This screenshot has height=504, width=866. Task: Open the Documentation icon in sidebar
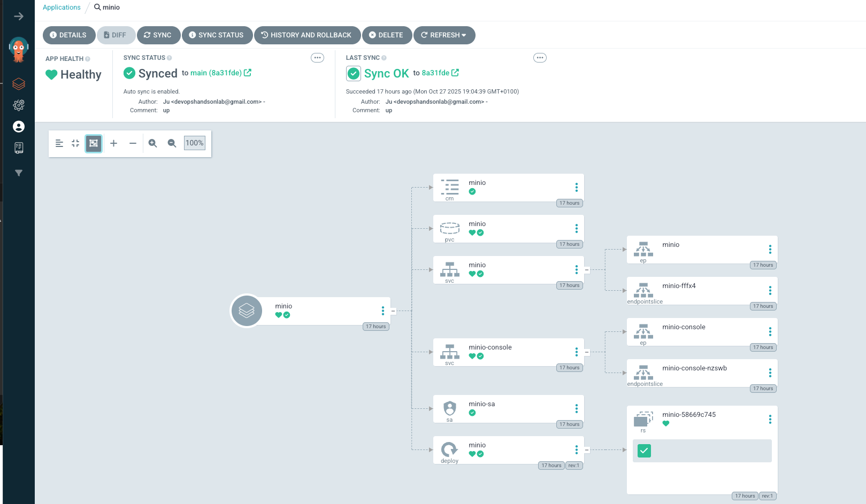(x=19, y=148)
